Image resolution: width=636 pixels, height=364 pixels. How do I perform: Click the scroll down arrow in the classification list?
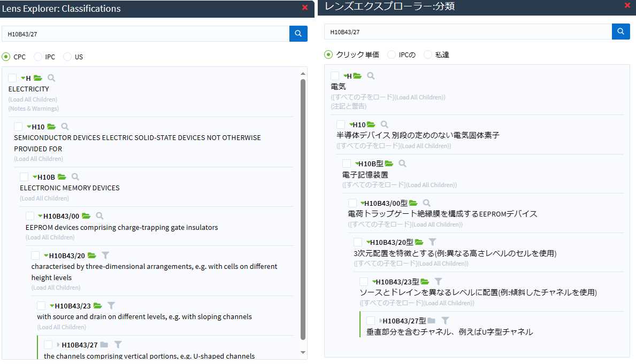[x=303, y=352]
